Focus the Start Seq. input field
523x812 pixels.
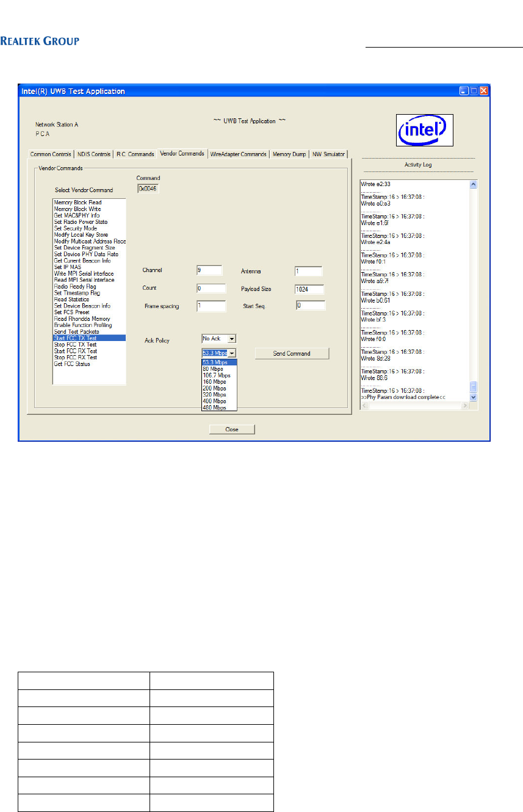pos(311,306)
